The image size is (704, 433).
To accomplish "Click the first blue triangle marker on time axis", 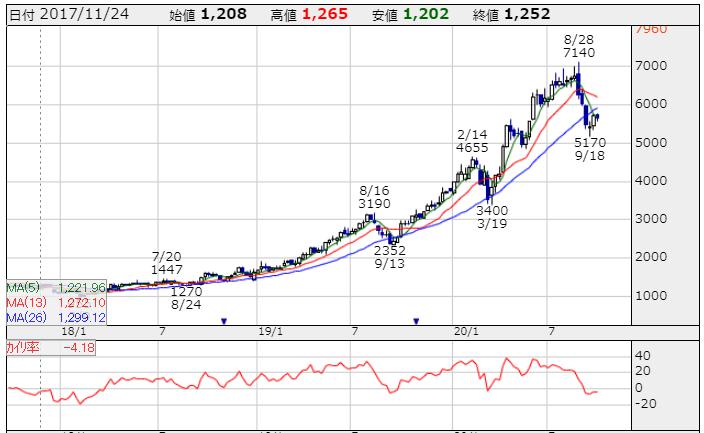I will tap(224, 321).
